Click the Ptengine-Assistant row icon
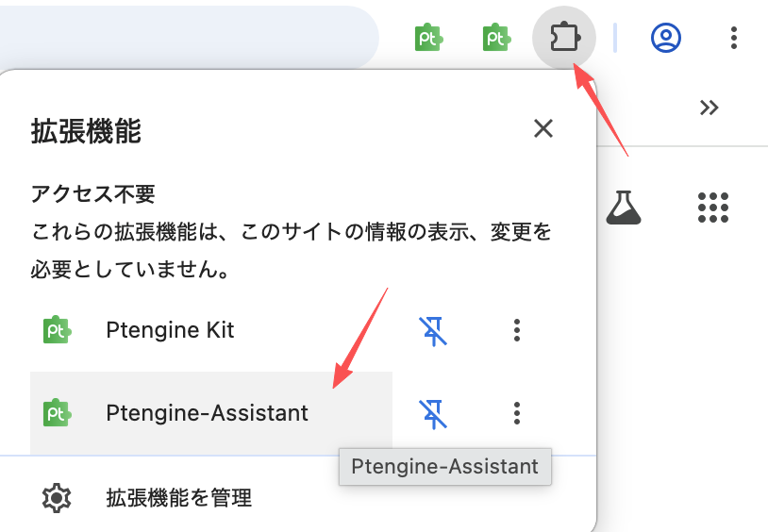 coord(58,412)
